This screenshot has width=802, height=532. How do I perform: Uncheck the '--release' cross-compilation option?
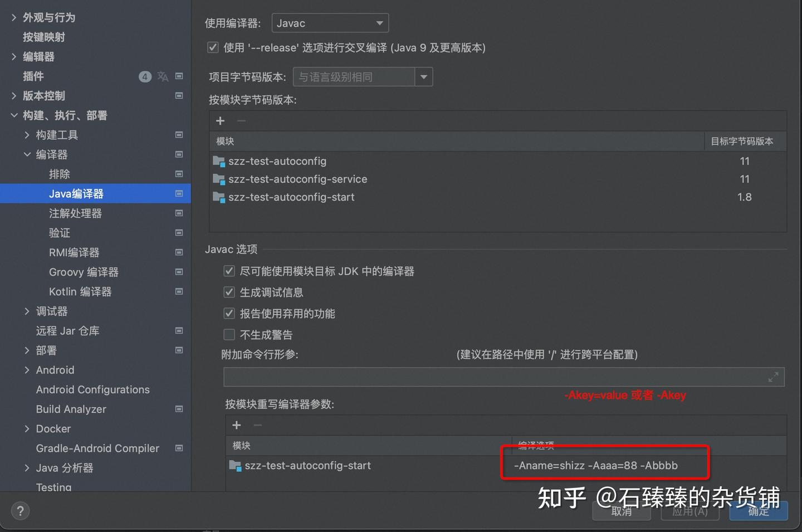213,47
